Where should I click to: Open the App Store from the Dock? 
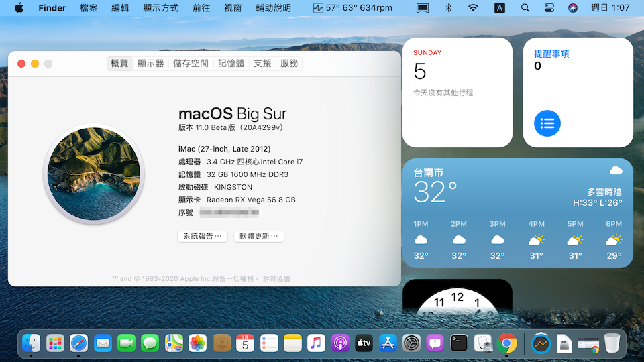388,343
